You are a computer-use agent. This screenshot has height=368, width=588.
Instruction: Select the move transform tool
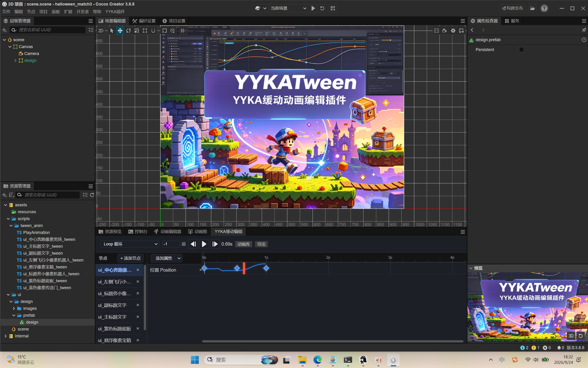point(120,31)
